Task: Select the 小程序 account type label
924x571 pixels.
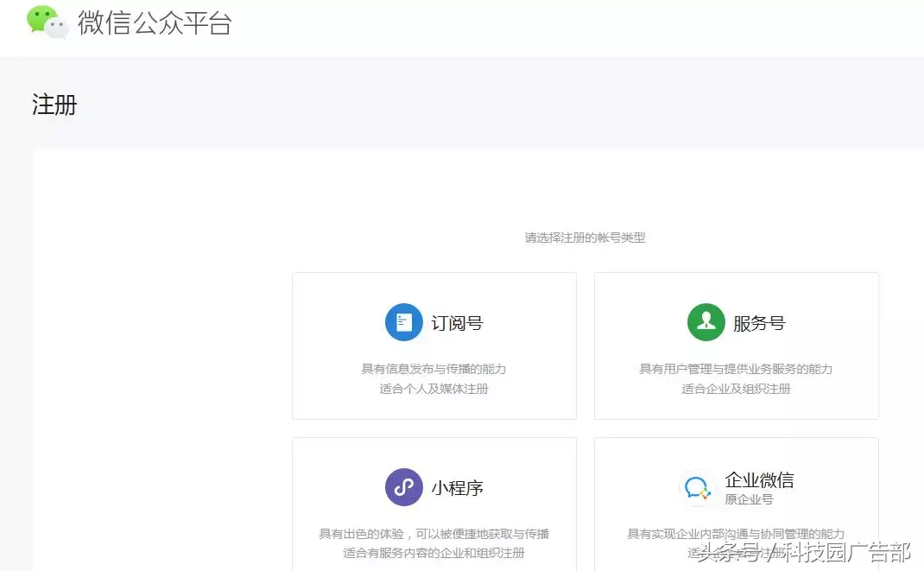Action: point(458,488)
